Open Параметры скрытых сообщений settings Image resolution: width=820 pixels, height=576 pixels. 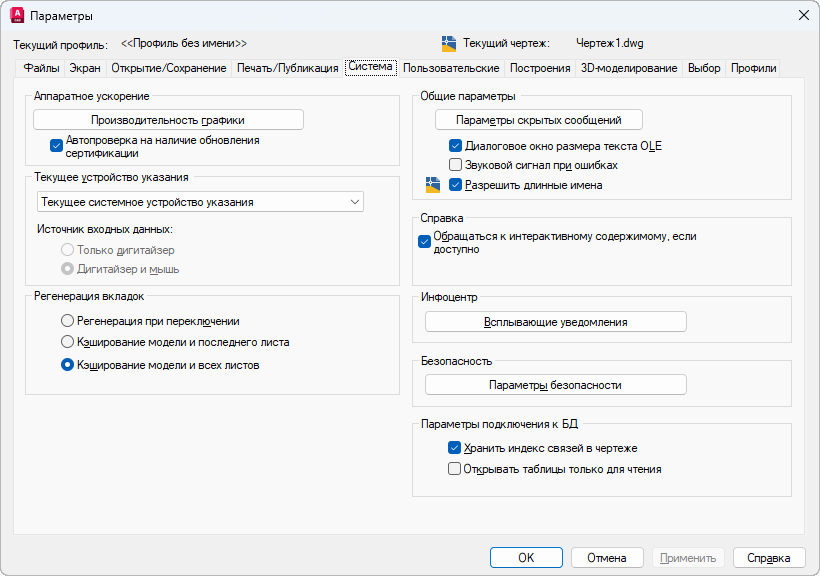click(x=539, y=120)
